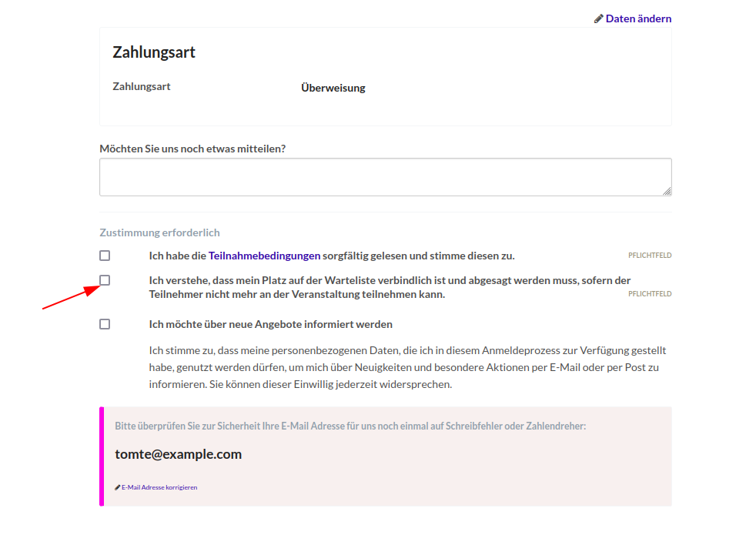The height and width of the screenshot is (535, 756).
Task: Click the PFLICHTFELD tag beside Warteliste text
Action: click(650, 294)
